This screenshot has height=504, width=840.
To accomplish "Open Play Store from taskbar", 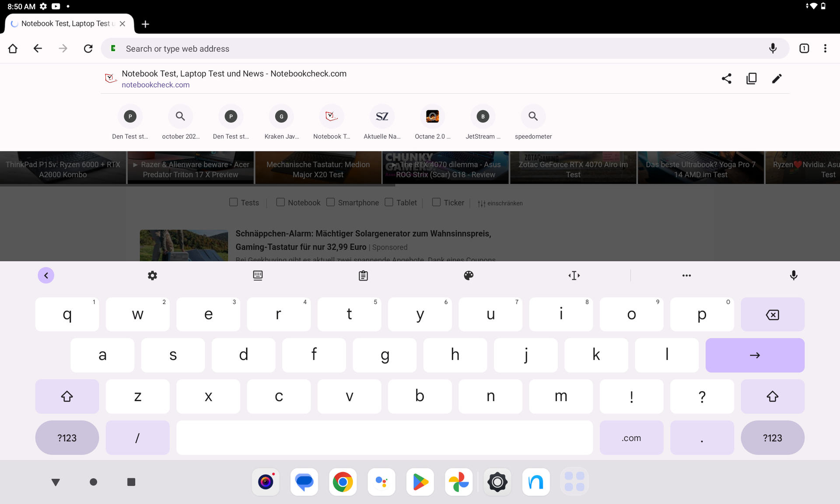I will tap(420, 482).
